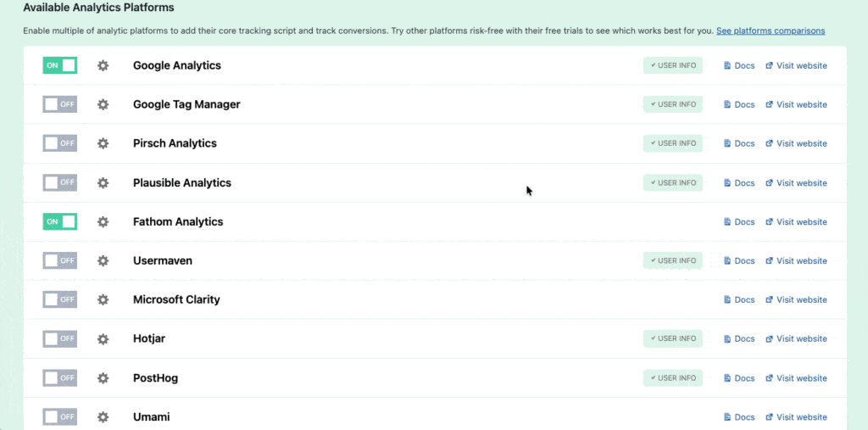The height and width of the screenshot is (430, 868).
Task: Select the Usermaven platform name
Action: pos(163,260)
